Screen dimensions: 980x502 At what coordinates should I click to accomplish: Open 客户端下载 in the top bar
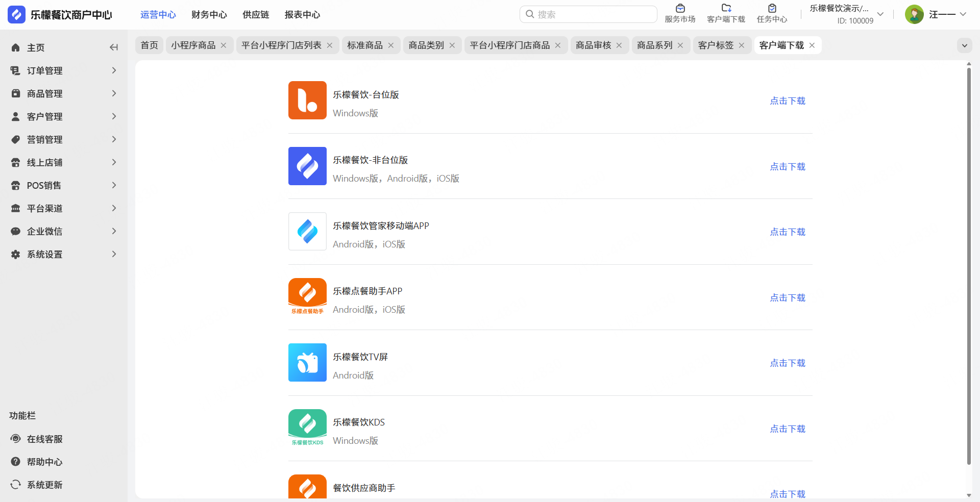pyautogui.click(x=726, y=14)
